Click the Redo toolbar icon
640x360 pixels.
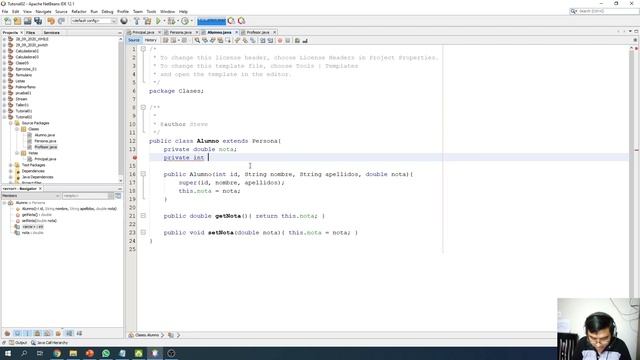click(61, 21)
